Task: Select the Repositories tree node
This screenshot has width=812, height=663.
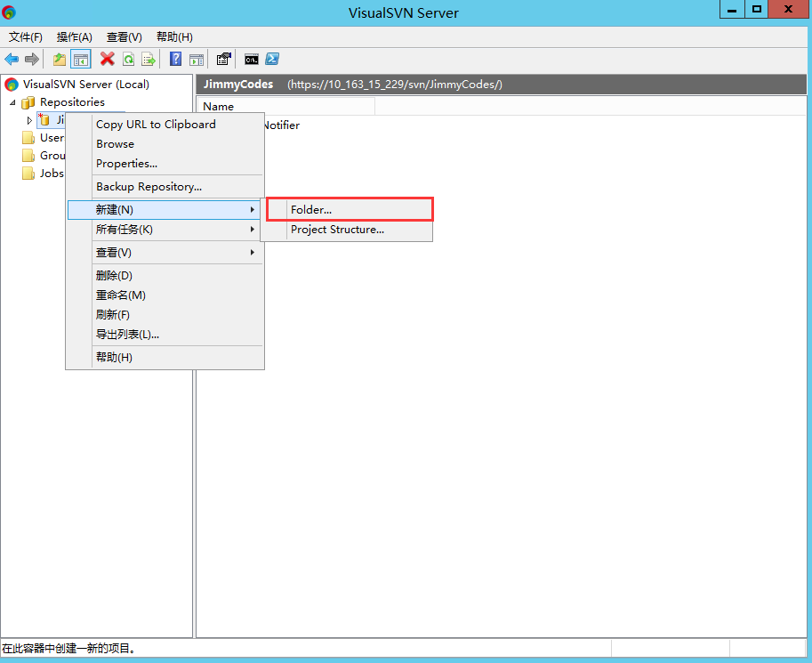Action: coord(72,102)
